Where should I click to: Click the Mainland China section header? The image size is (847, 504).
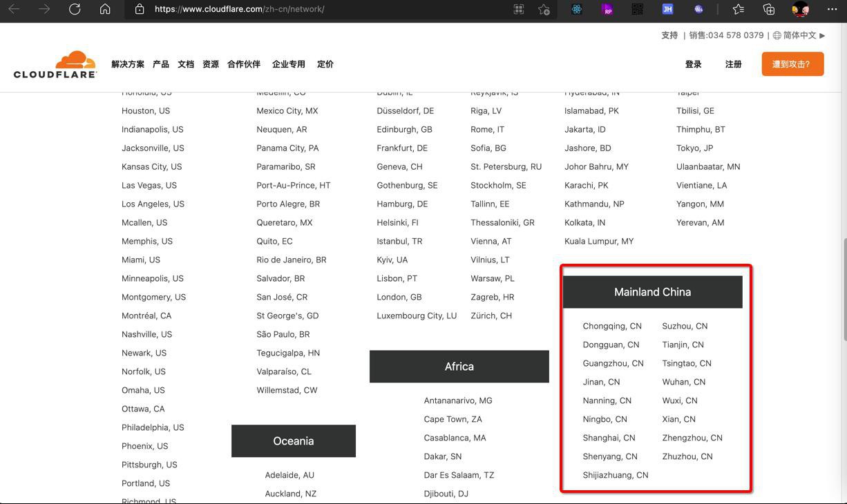[x=653, y=292]
